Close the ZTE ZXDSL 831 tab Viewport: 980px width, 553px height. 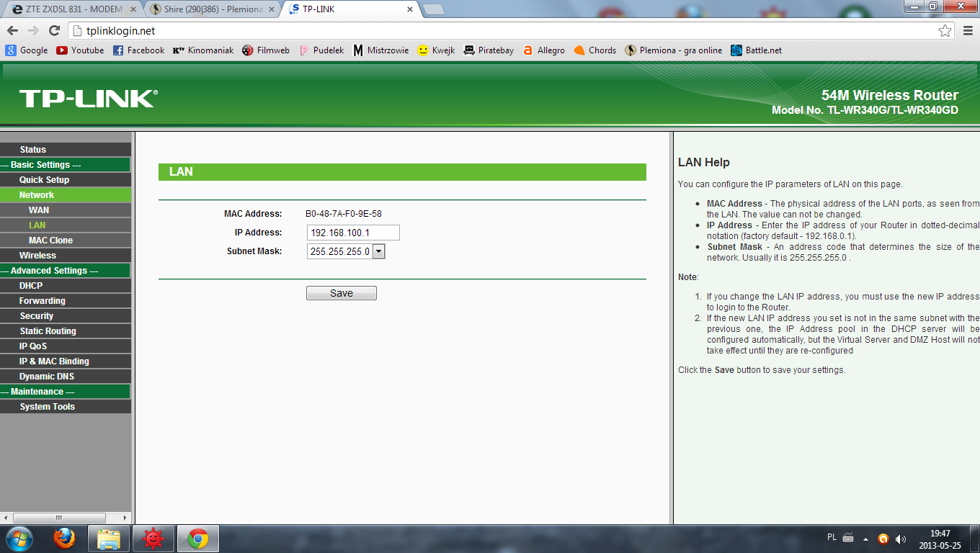132,9
